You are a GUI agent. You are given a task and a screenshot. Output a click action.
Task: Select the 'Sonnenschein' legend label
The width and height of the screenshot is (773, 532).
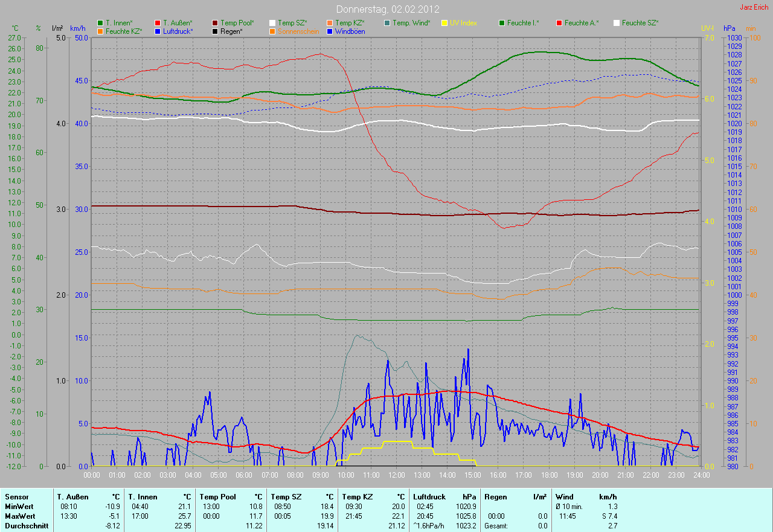(298, 31)
